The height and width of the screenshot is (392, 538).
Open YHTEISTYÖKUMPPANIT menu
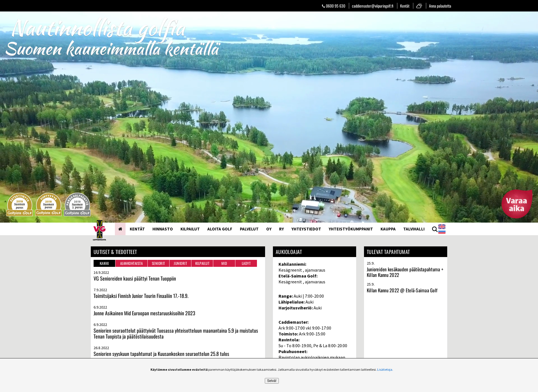(x=351, y=229)
